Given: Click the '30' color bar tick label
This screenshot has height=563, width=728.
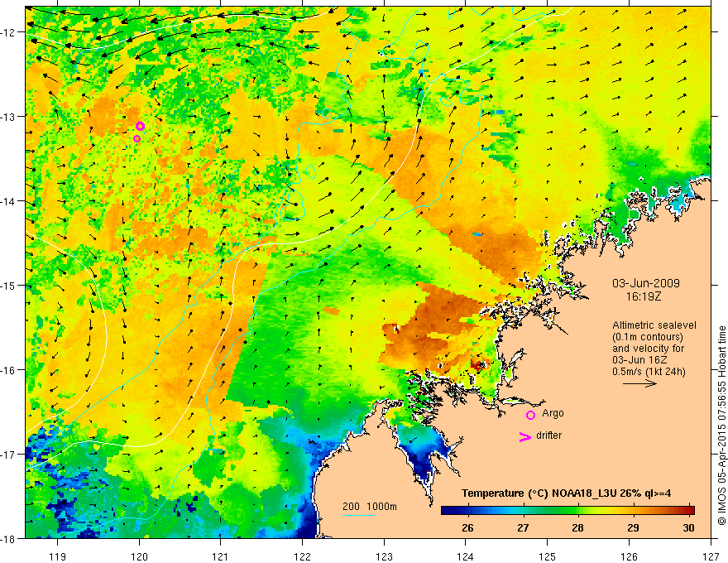Looking at the screenshot, I should pos(688,527).
